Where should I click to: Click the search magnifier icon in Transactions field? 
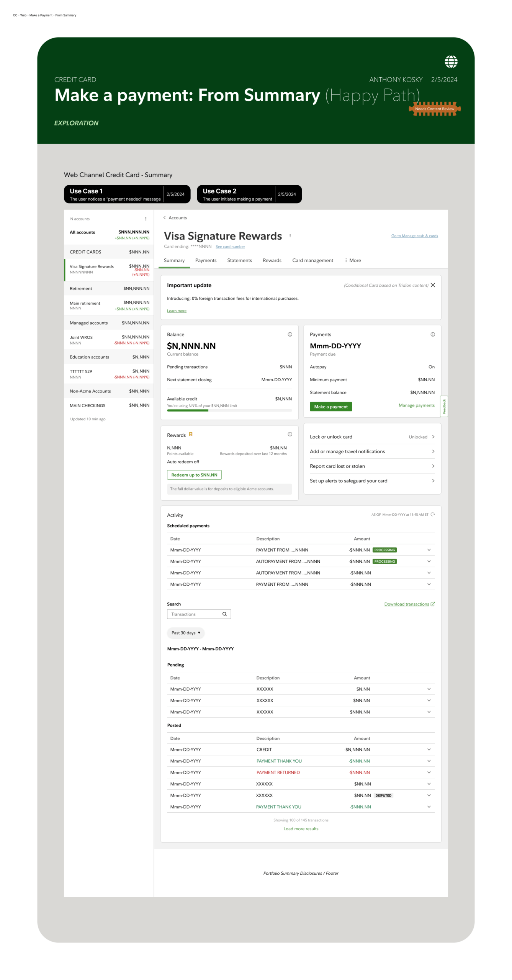coord(224,614)
